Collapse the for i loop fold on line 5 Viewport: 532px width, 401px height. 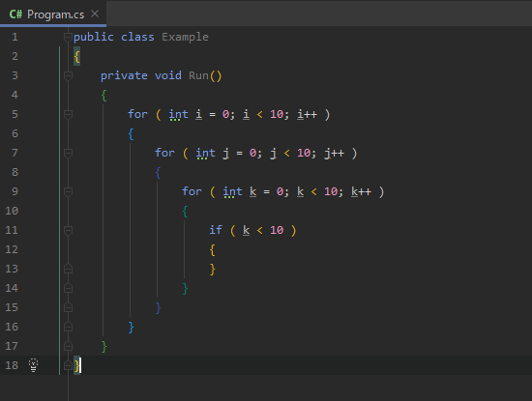click(x=68, y=114)
